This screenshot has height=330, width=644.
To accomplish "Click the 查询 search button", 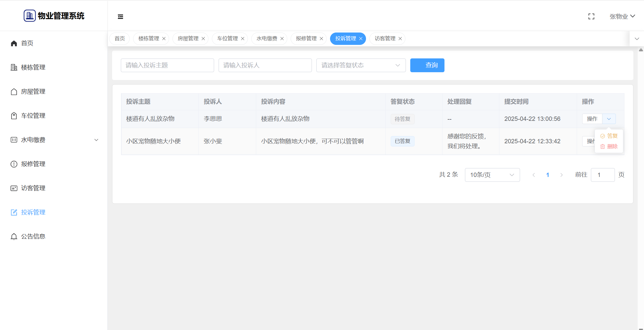I will 427,65.
